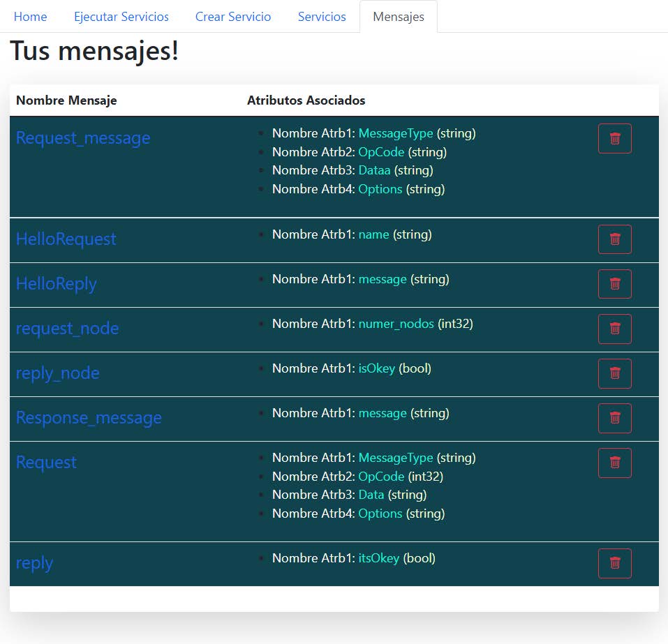This screenshot has height=644, width=668.
Task: Select the Mensajes tab
Action: point(399,17)
